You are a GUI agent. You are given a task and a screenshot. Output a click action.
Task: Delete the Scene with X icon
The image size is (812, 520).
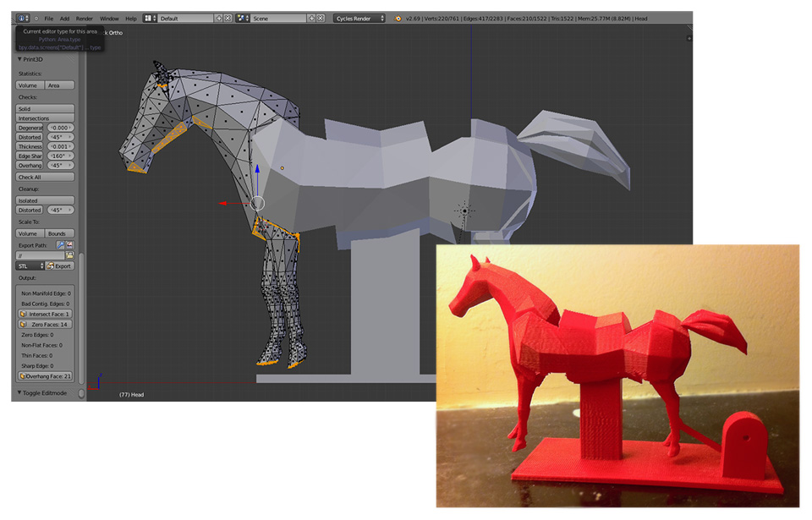coord(321,18)
